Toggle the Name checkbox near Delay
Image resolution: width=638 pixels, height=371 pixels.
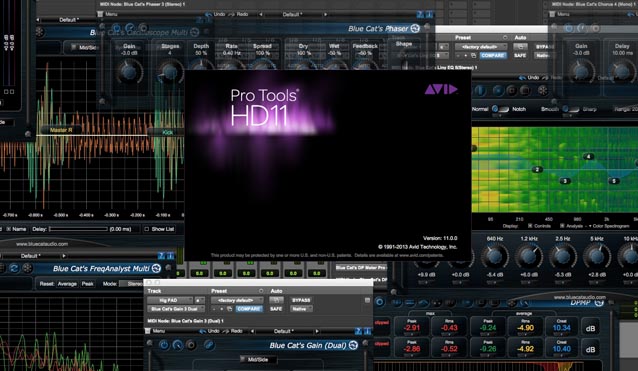9,229
